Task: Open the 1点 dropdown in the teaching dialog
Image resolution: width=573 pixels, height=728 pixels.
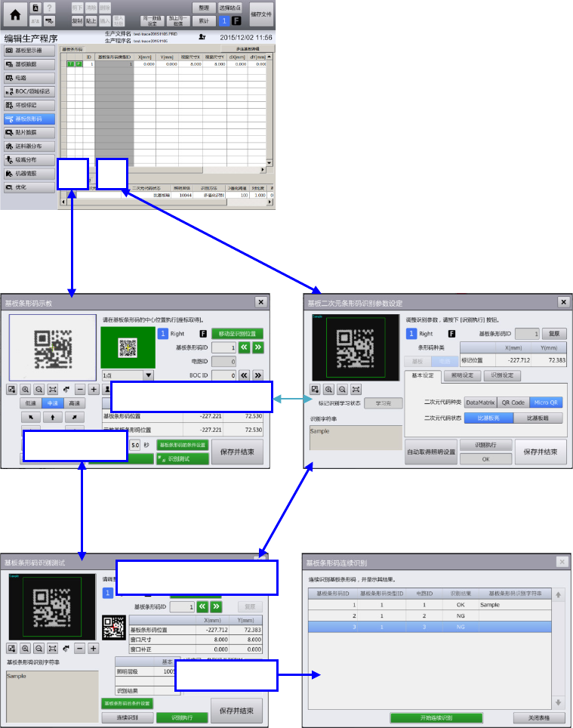Action: (149, 375)
